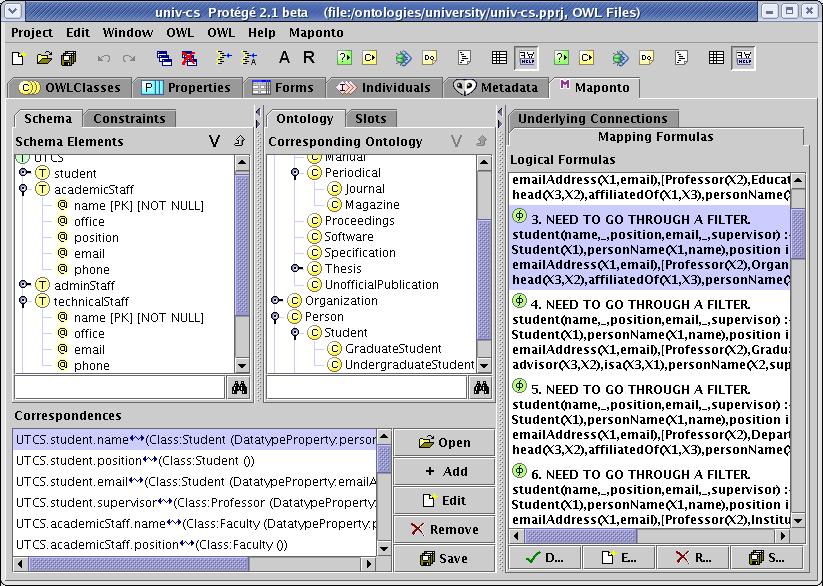Click the Save correspondences button

click(x=444, y=558)
